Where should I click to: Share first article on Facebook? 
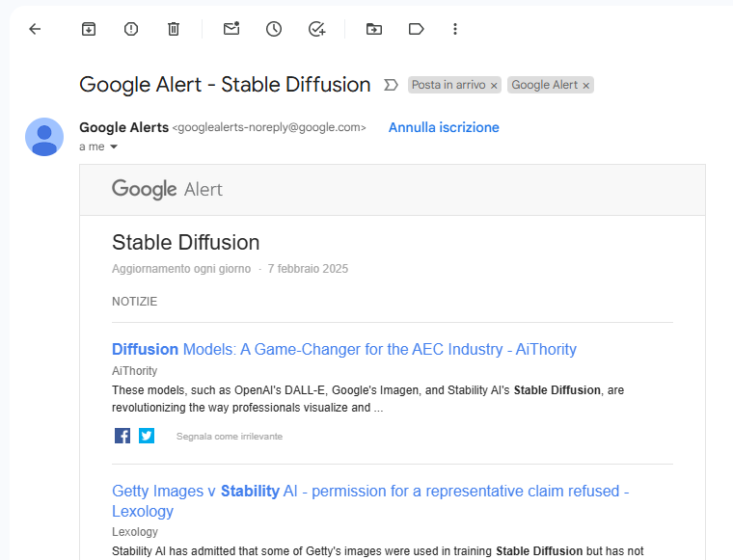122,436
